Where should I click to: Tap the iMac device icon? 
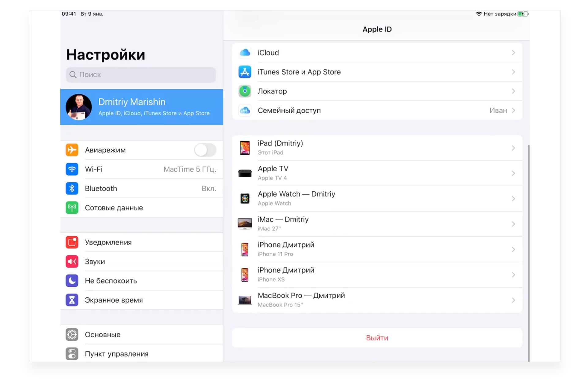(245, 224)
